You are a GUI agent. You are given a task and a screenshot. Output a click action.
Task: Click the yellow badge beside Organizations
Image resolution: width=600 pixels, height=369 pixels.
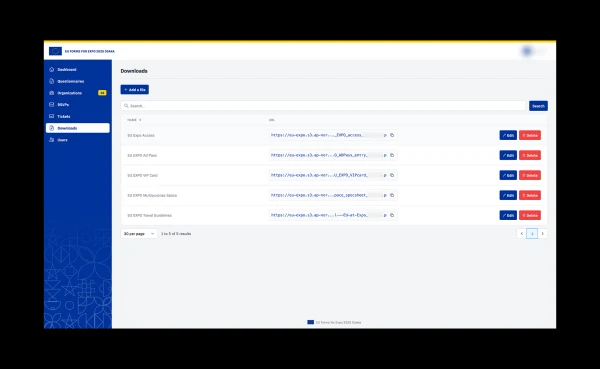point(102,93)
